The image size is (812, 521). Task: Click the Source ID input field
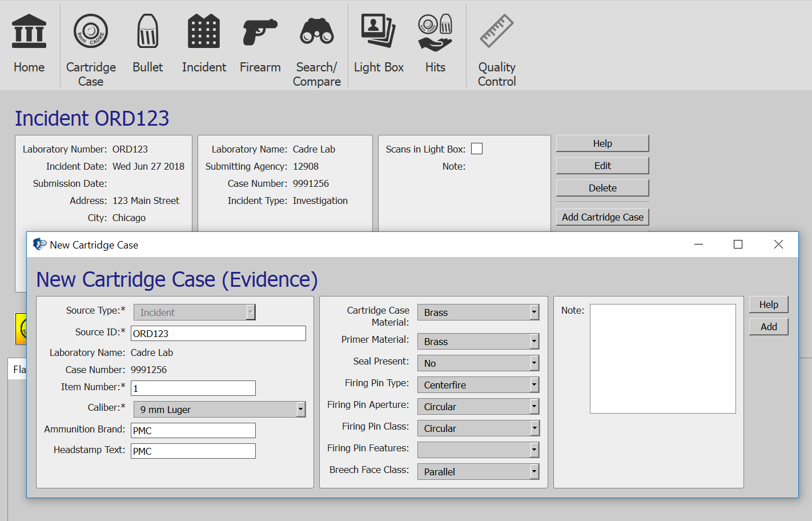(x=218, y=334)
